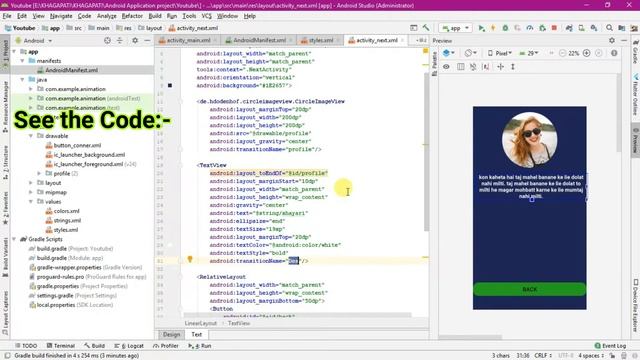Click the Apply Changes lightning icon

(x=493, y=28)
